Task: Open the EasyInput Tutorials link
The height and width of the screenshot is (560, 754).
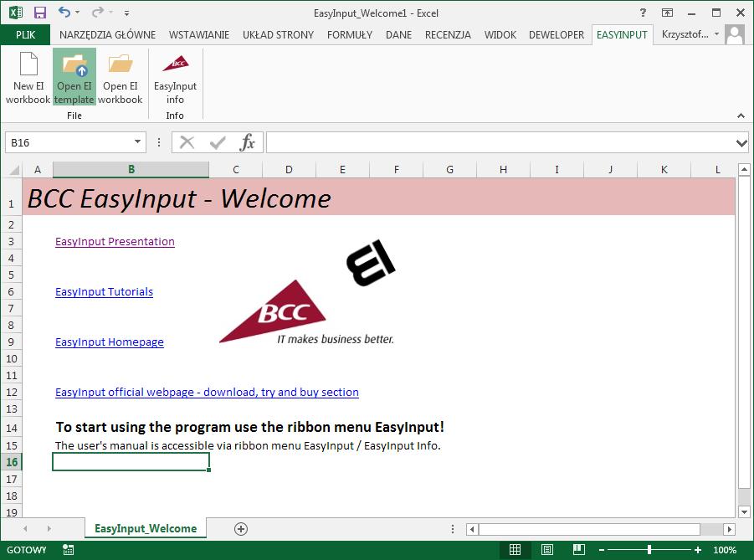Action: point(104,291)
